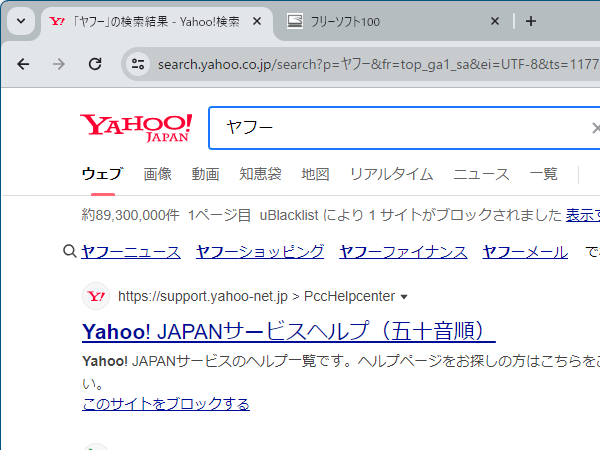The height and width of the screenshot is (450, 600).
Task: Click Yahoo favicon beside support.yahoo-net.jp result
Action: click(x=96, y=296)
